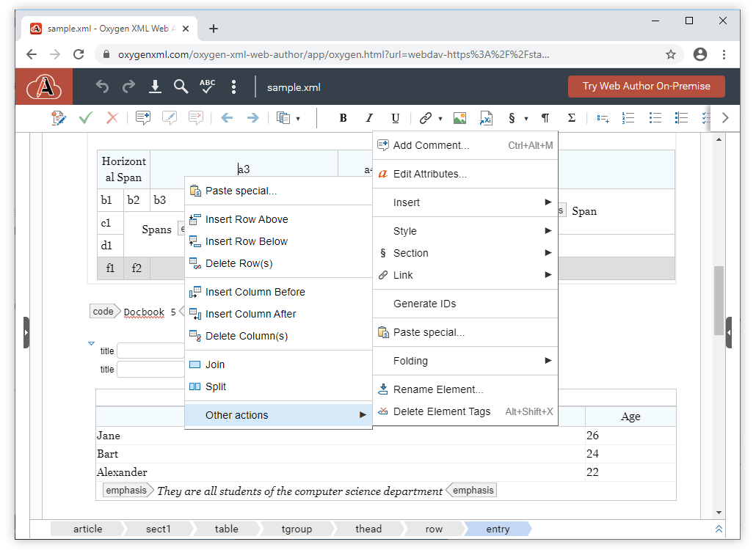The width and height of the screenshot is (756, 550).
Task: Toggle underline formatting
Action: [396, 118]
